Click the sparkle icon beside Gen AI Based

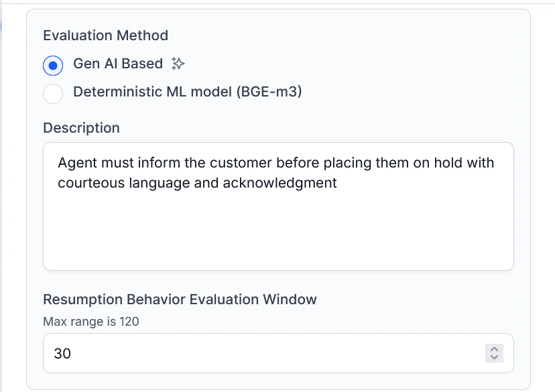(x=177, y=64)
